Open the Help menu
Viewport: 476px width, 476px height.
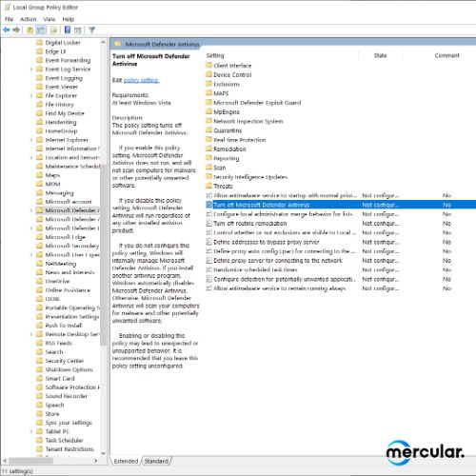[69, 19]
